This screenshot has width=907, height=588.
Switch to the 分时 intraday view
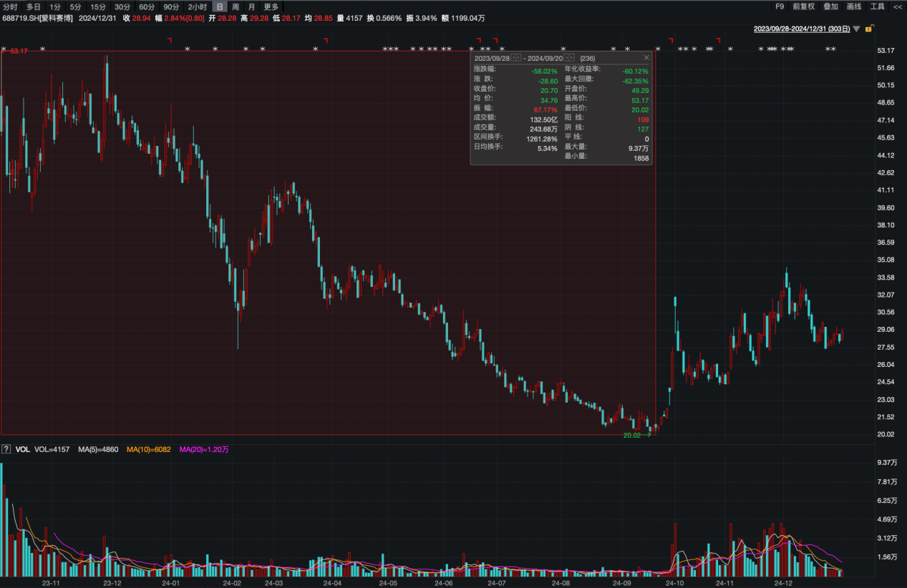pos(10,6)
